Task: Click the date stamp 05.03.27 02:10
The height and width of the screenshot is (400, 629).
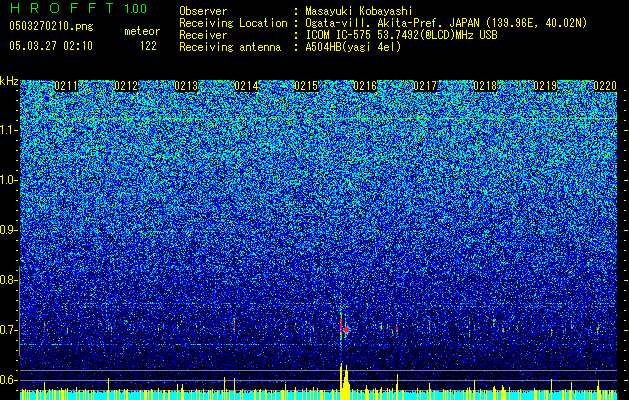Action: tap(51, 46)
